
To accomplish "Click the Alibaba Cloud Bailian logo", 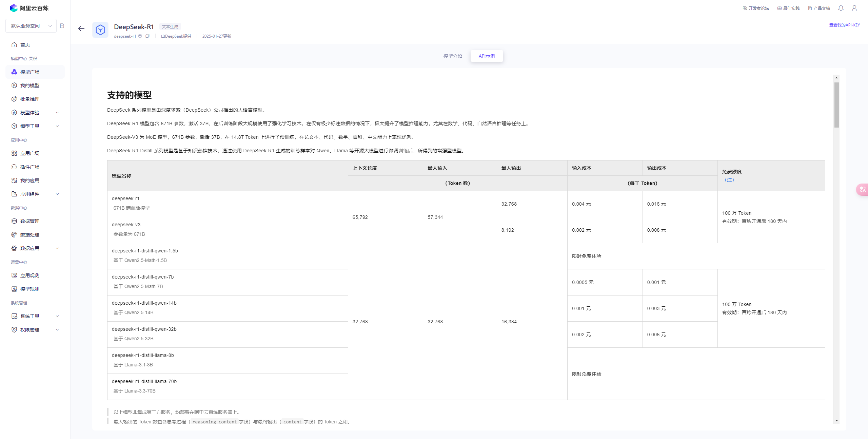I will tap(29, 8).
